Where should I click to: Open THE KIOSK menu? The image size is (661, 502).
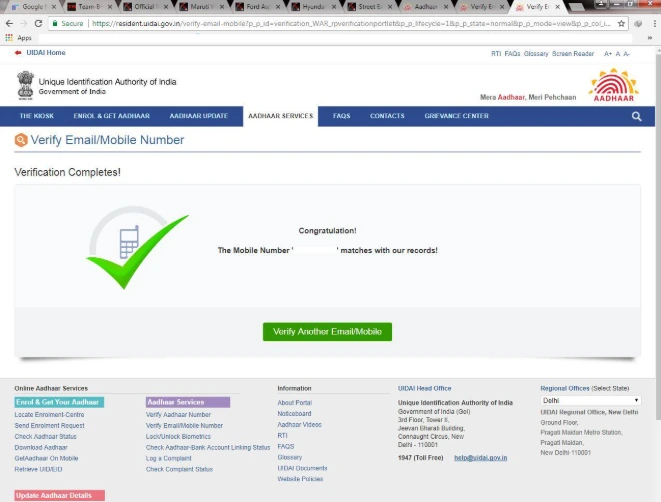pos(37,116)
